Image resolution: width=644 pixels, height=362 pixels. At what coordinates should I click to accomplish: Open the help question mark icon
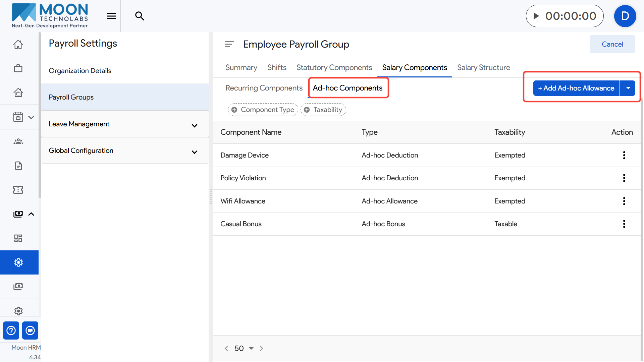click(11, 330)
